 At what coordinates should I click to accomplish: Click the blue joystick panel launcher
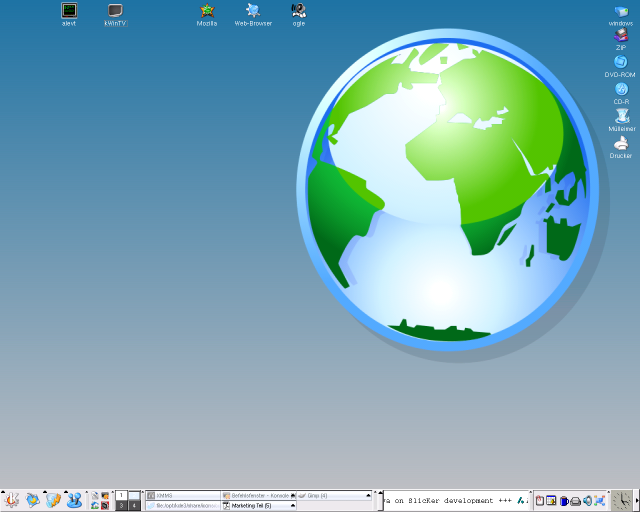click(x=75, y=500)
